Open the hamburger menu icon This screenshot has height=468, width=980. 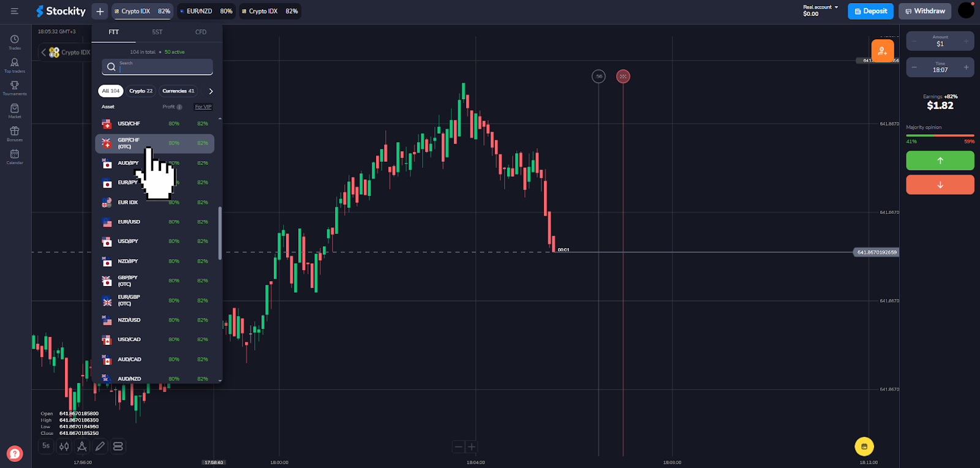(x=14, y=11)
